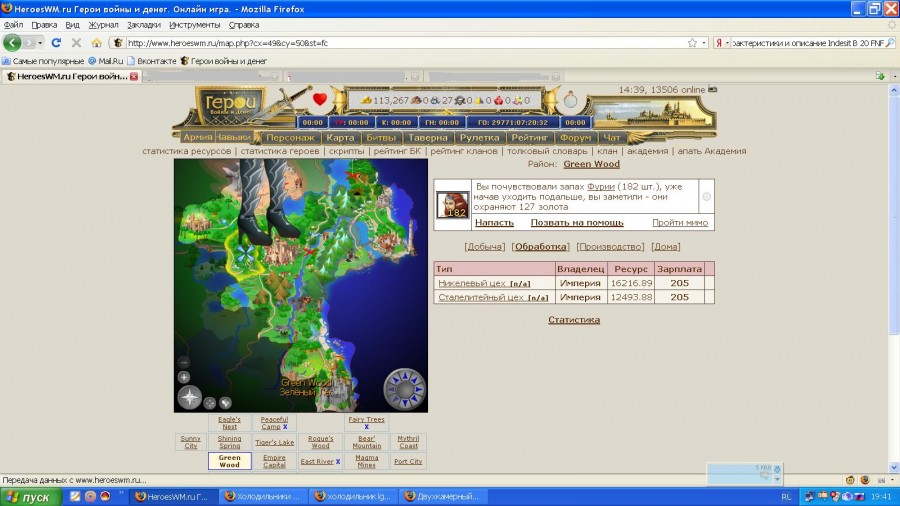Click the mail envelope icon beside online count

click(712, 89)
